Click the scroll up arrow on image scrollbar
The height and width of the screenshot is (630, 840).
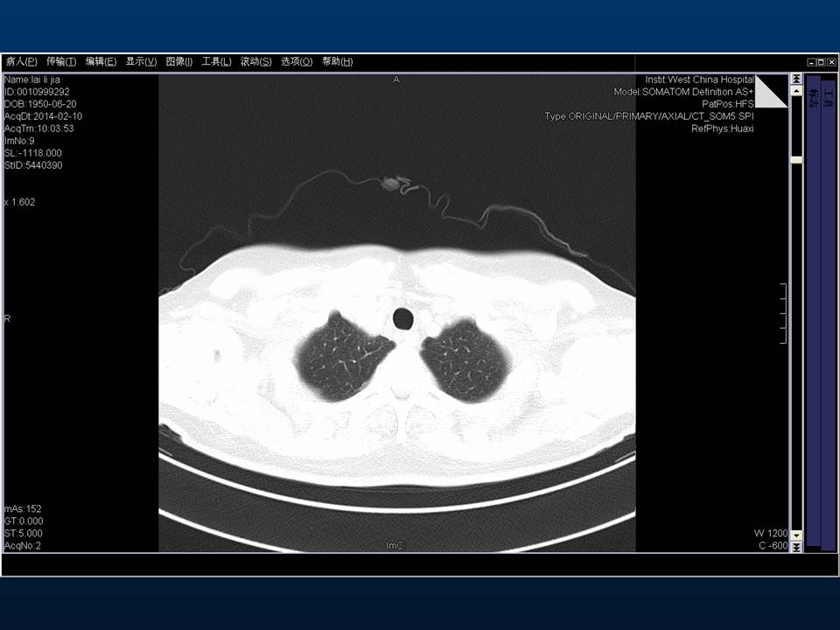796,90
